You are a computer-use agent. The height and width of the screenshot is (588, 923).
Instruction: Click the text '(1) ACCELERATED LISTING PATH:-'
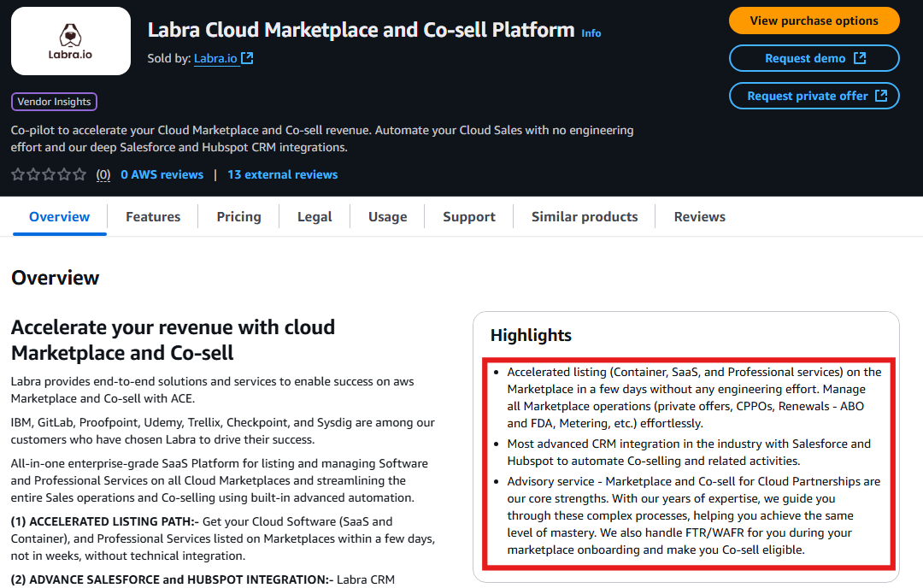pyautogui.click(x=105, y=521)
